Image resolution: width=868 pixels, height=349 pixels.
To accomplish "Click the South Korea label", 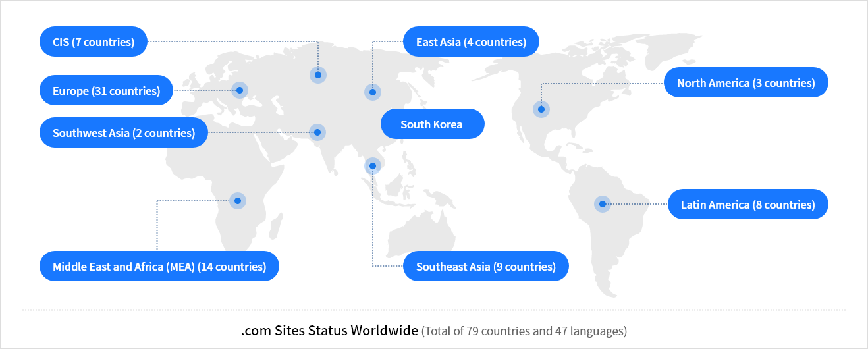I will (432, 124).
